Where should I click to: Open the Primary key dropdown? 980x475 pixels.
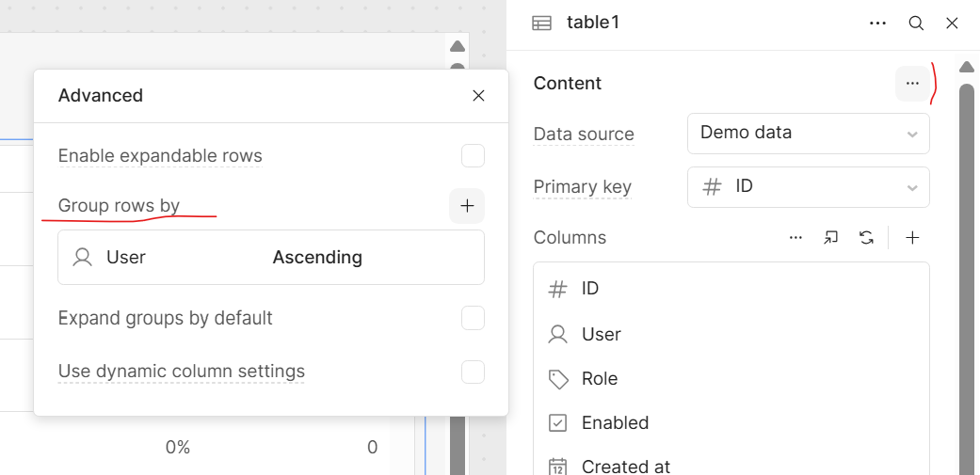pyautogui.click(x=808, y=186)
